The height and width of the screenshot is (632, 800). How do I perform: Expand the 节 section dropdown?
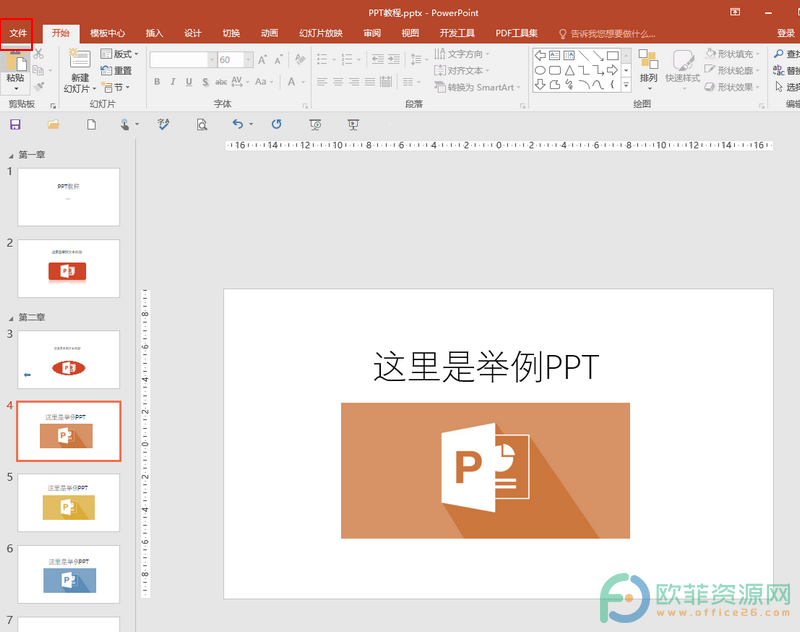pos(115,87)
